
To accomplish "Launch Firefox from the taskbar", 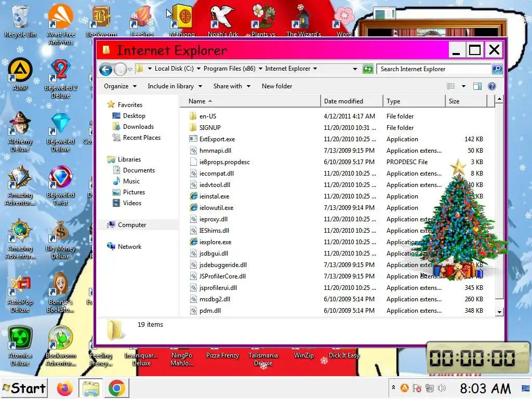I will tap(64, 388).
